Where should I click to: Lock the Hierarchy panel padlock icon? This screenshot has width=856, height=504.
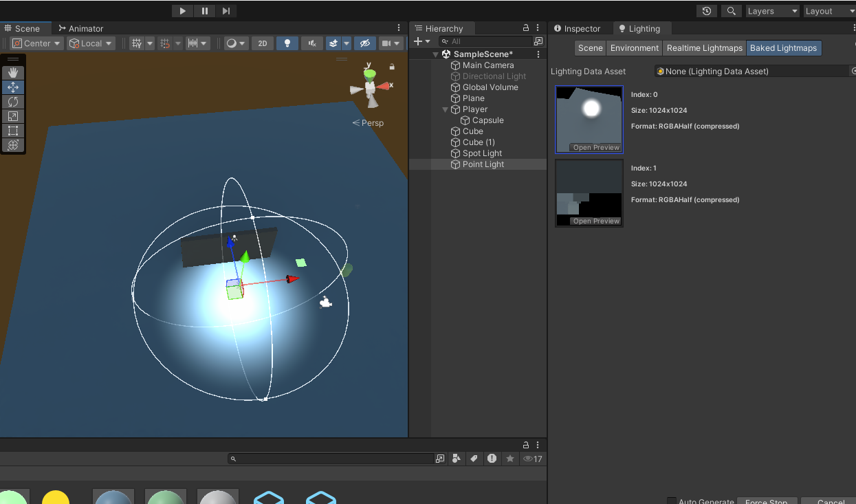pyautogui.click(x=526, y=28)
